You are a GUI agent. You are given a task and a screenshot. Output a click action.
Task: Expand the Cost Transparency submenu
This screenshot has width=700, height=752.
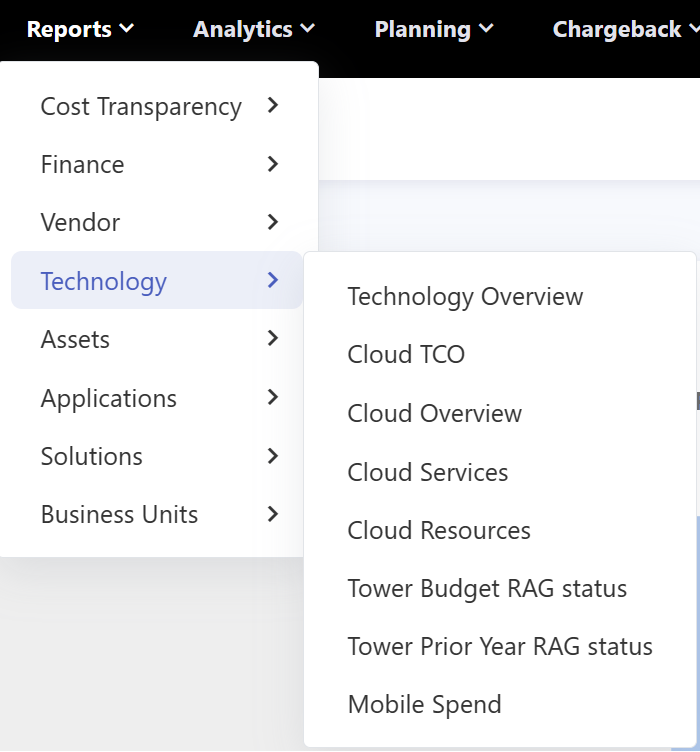point(158,106)
